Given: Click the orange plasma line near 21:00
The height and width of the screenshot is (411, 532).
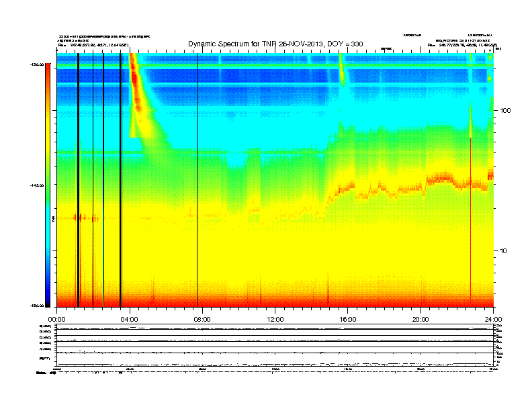Looking at the screenshot, I should [441, 178].
